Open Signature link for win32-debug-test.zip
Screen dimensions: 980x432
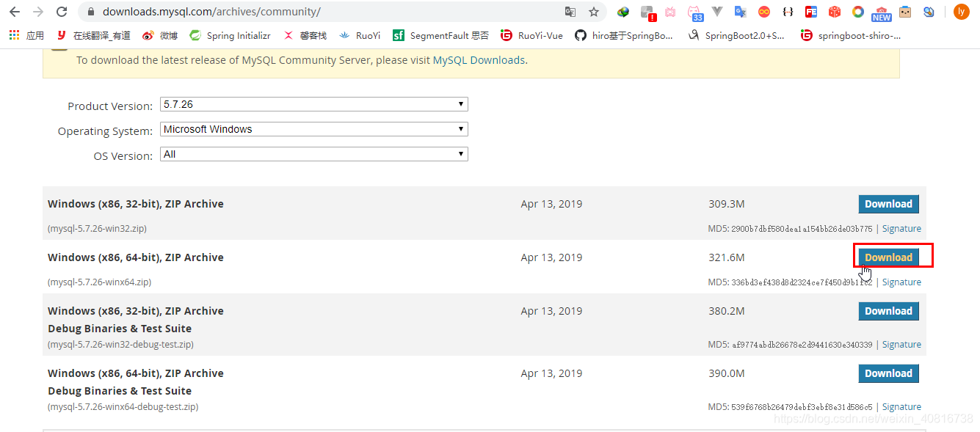click(901, 345)
